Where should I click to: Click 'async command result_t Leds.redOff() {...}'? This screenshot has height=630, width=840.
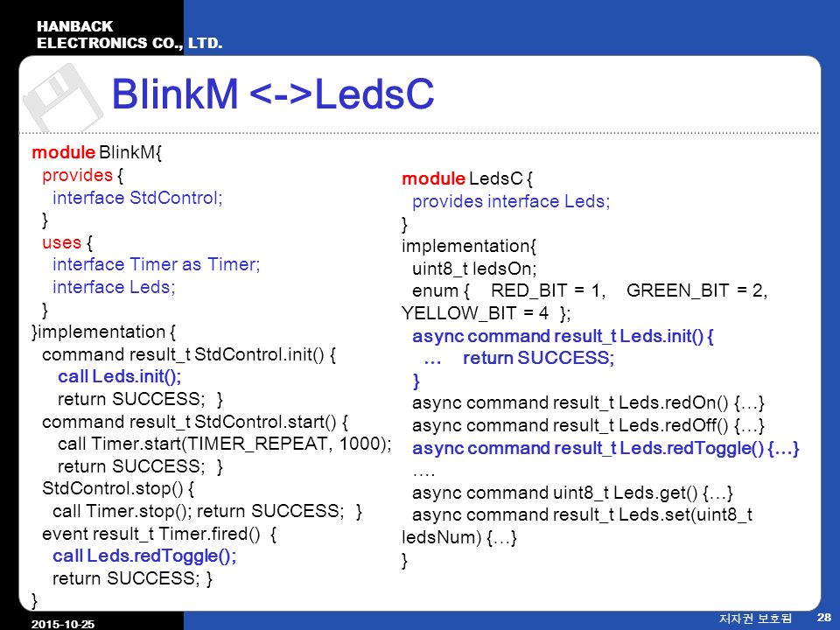click(588, 425)
